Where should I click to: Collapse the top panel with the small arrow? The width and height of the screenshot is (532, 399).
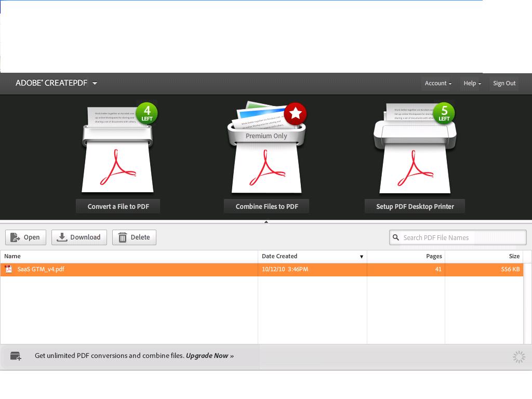[266, 222]
